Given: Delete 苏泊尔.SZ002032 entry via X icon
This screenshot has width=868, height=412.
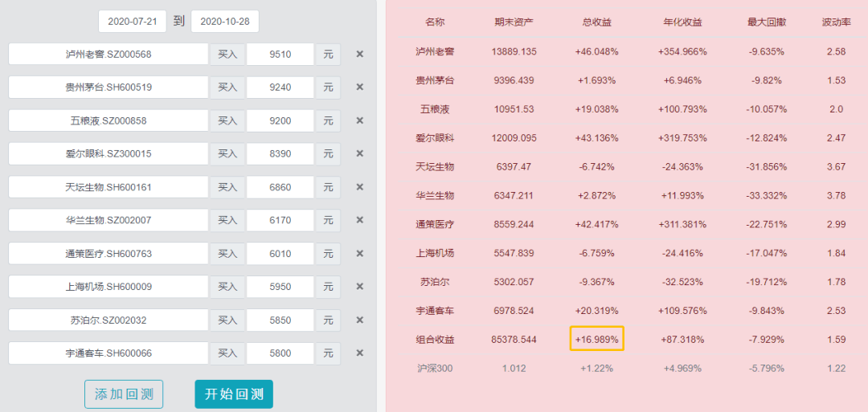Looking at the screenshot, I should (x=359, y=320).
